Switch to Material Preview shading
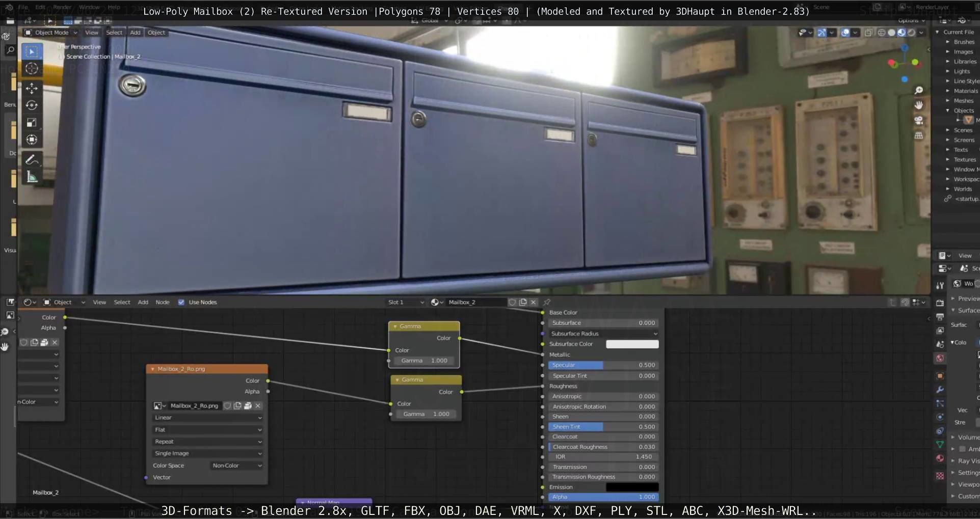 tap(902, 33)
